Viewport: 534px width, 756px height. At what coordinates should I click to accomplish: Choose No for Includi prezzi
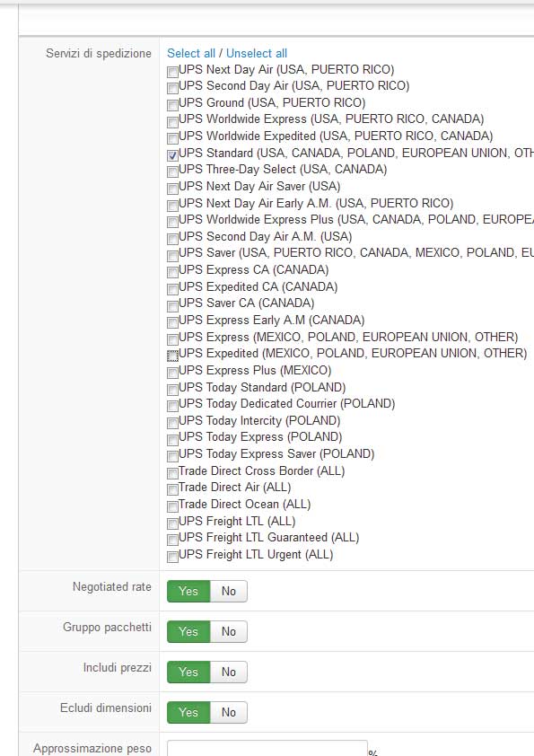pos(229,672)
